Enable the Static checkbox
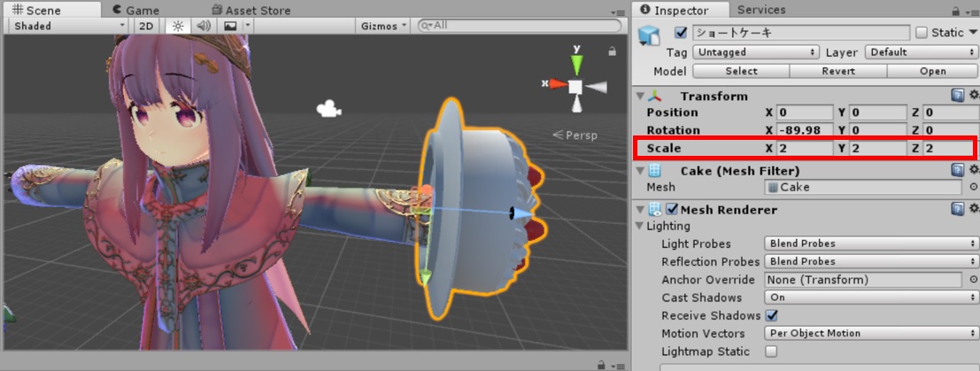The image size is (980, 371). [x=922, y=33]
